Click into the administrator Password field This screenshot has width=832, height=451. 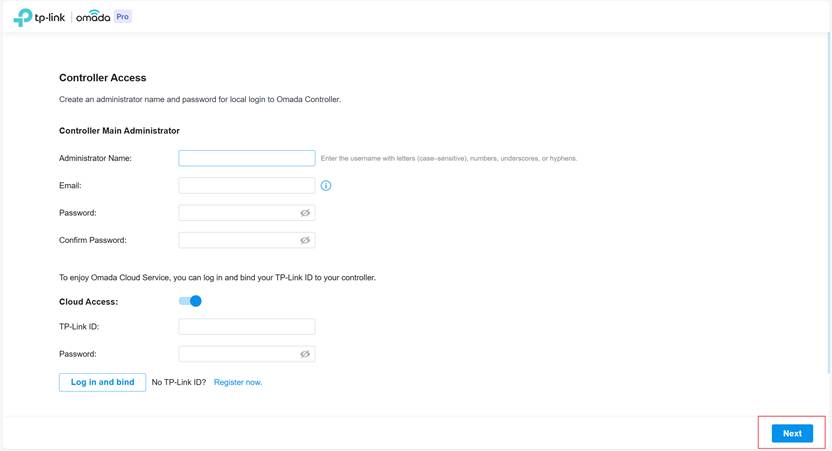coord(238,213)
